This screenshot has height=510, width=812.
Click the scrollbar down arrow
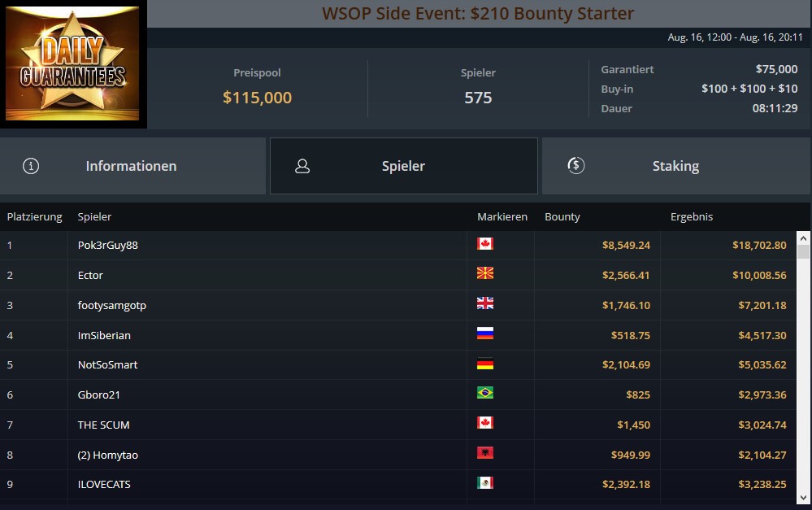pyautogui.click(x=803, y=498)
